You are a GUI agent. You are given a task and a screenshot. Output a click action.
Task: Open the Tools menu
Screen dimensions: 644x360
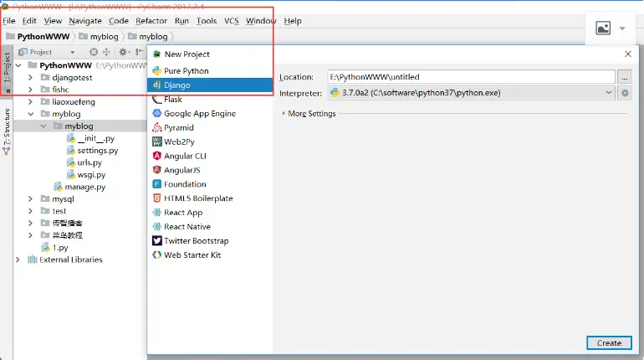pos(207,21)
